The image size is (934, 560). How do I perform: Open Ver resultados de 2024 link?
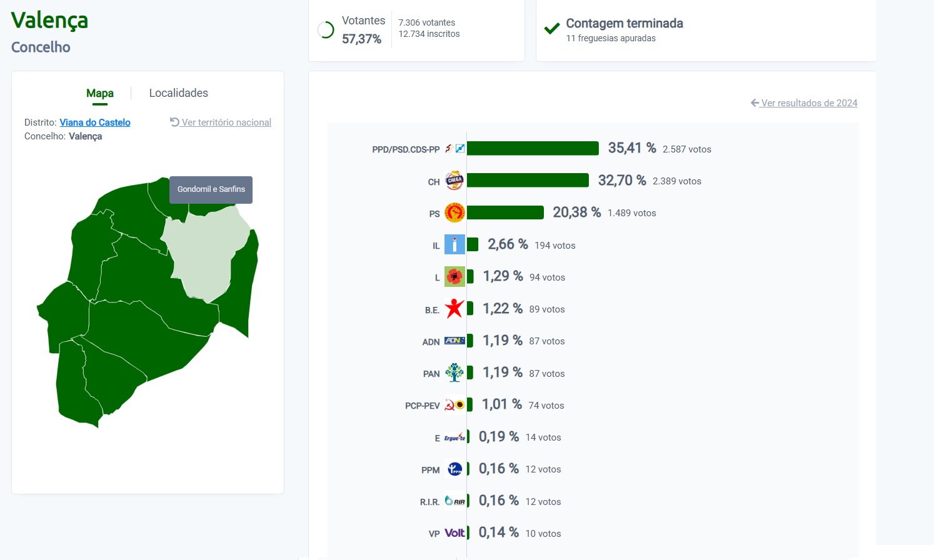pos(804,103)
